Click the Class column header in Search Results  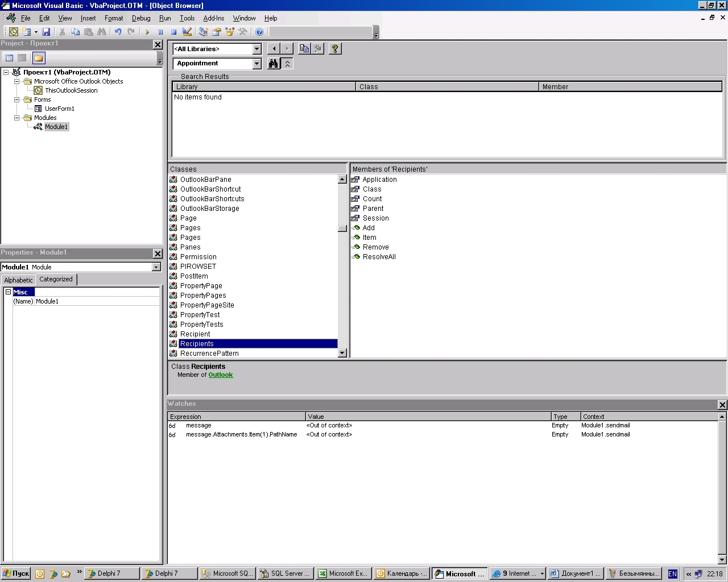pos(448,87)
